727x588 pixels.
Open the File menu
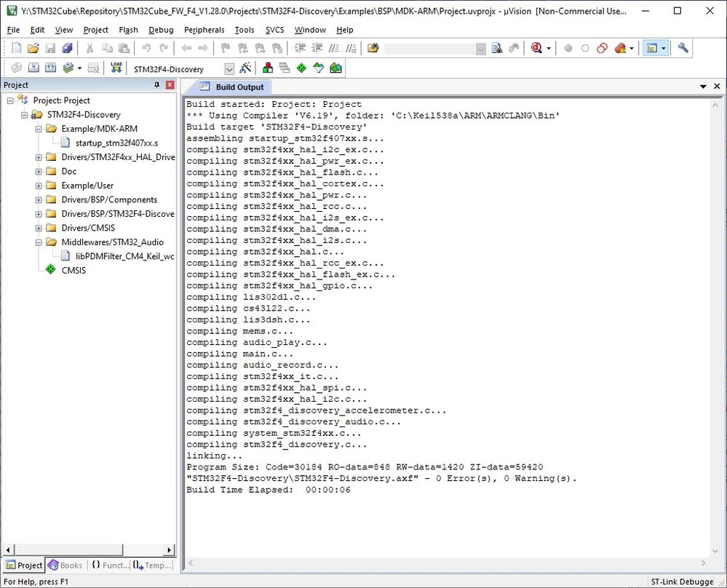13,30
